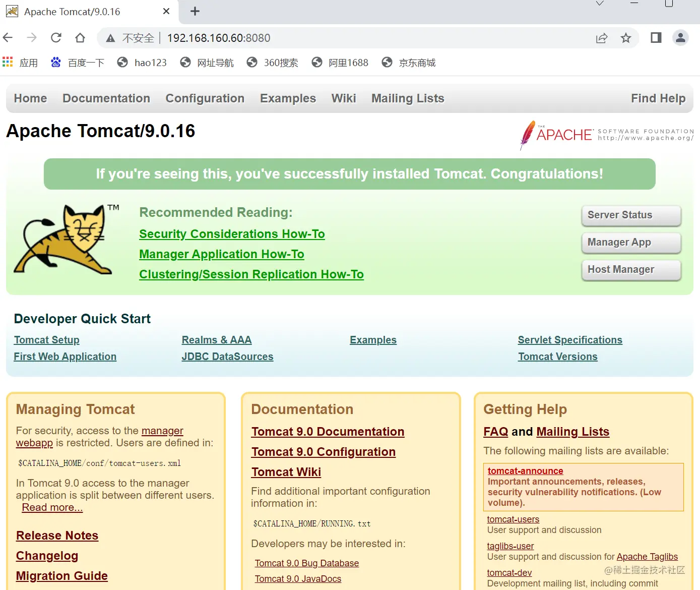Go back to the previous page

tap(8, 38)
